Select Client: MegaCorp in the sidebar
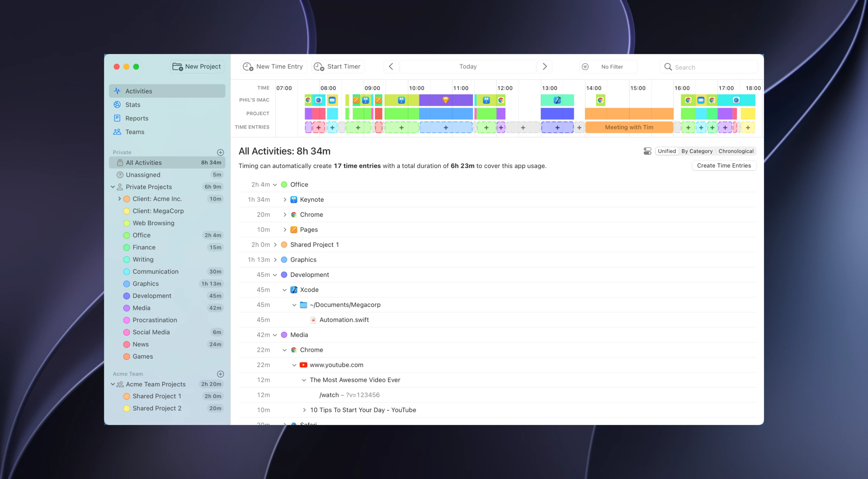 point(167,211)
